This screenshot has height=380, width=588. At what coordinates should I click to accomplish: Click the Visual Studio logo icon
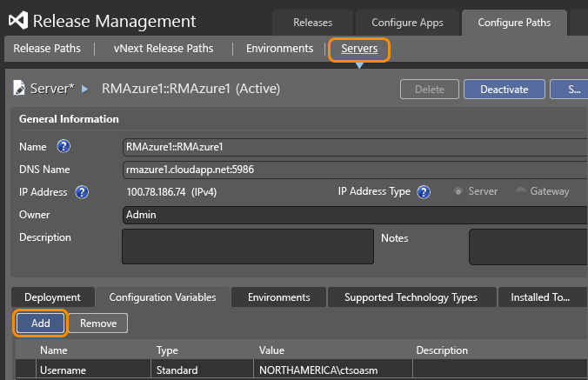point(18,20)
